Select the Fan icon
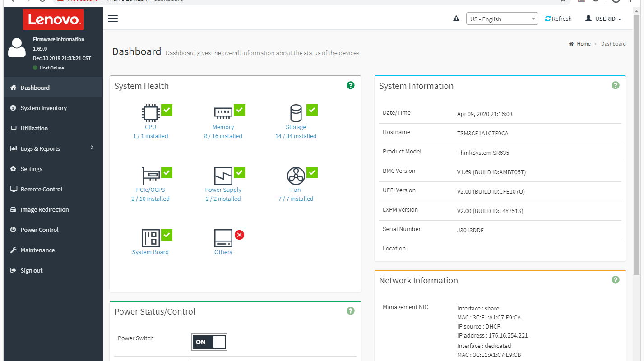The image size is (644, 361). pos(296,176)
